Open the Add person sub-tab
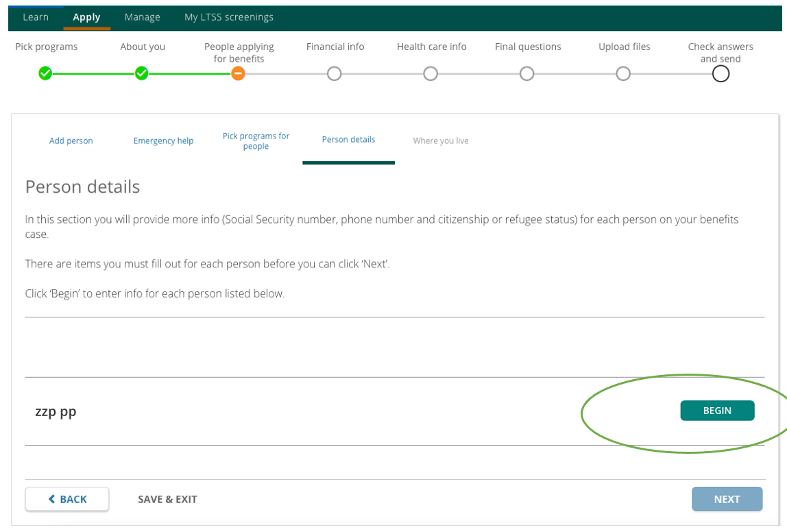Viewport: 787px width, 532px height. 71,141
